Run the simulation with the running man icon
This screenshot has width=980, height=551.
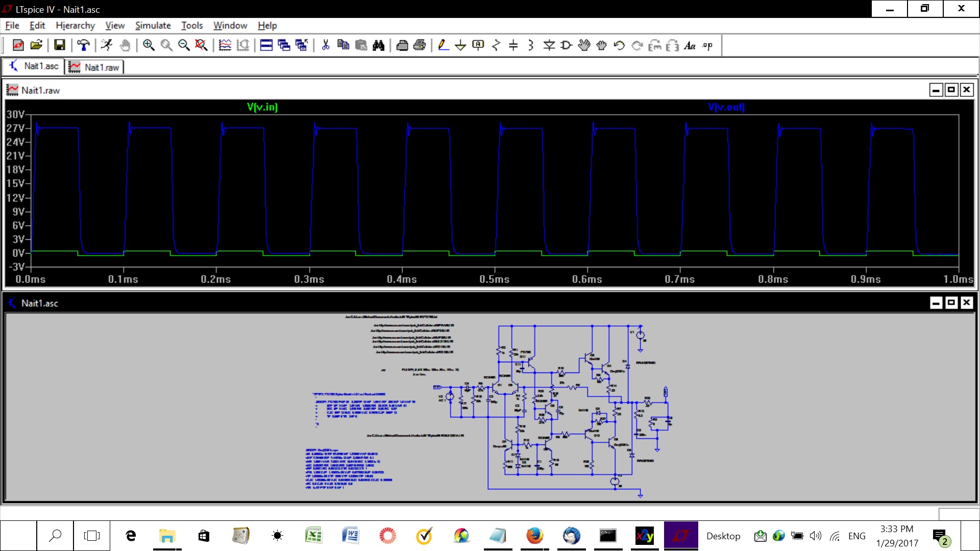[x=107, y=45]
